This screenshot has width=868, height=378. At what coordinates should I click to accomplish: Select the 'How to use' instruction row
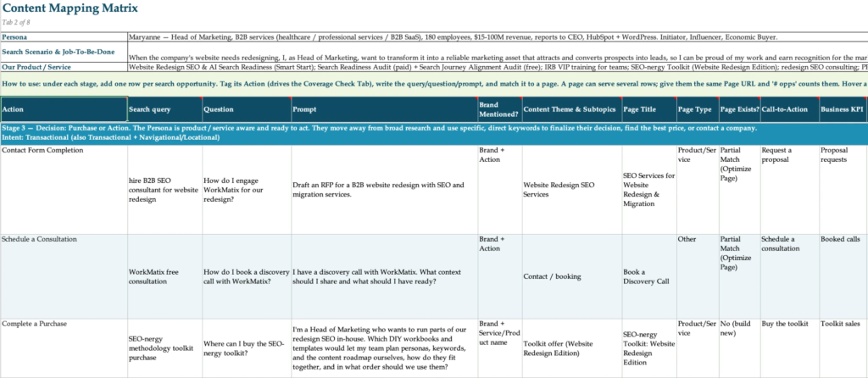tap(434, 84)
